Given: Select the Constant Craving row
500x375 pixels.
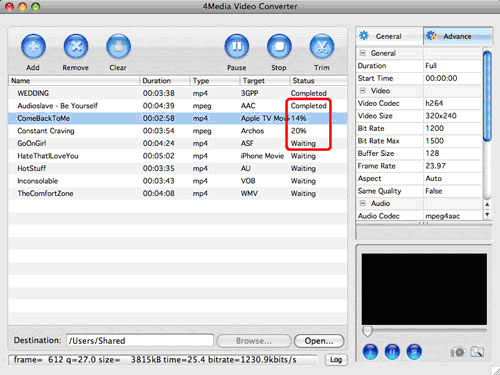Looking at the screenshot, I should [178, 131].
